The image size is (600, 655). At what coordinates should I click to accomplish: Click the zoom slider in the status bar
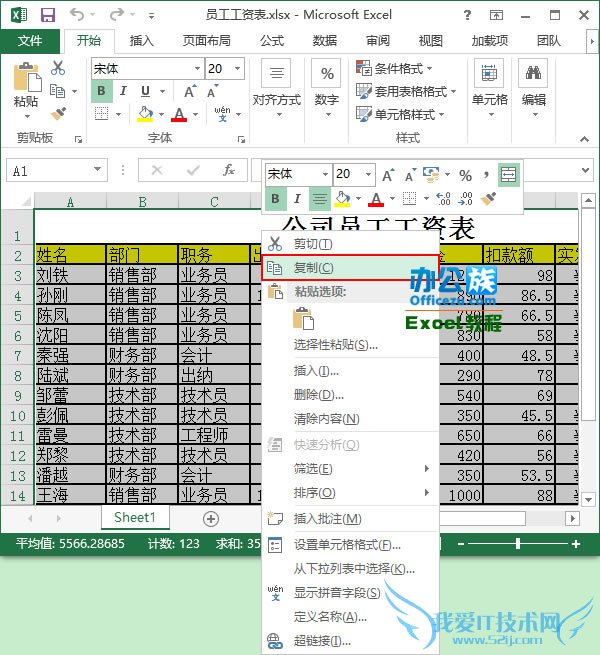coord(525,544)
